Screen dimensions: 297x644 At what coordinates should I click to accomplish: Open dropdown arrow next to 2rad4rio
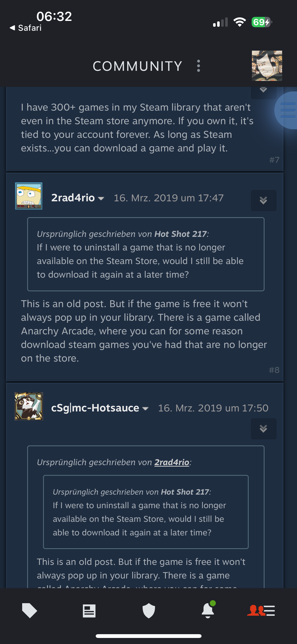tap(101, 199)
